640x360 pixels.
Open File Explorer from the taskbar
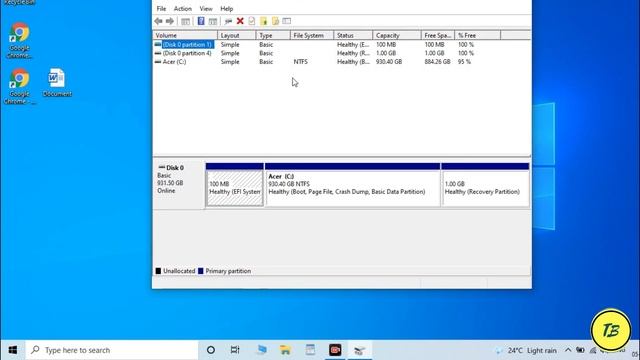click(x=285, y=350)
